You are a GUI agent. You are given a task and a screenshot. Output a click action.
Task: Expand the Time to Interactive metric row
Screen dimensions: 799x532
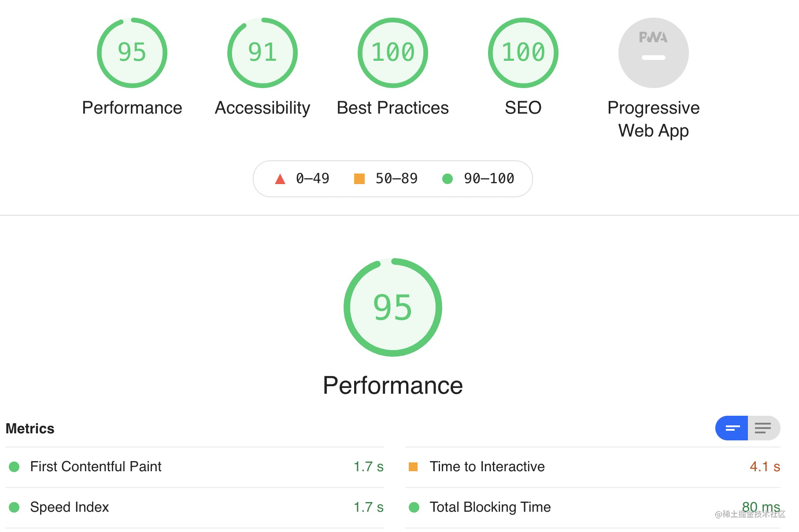(593, 467)
